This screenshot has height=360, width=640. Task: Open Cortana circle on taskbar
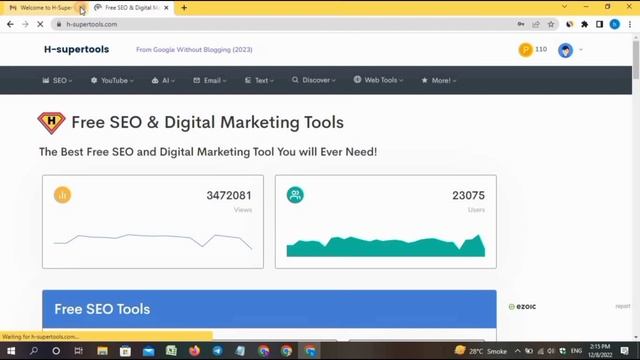click(x=56, y=351)
